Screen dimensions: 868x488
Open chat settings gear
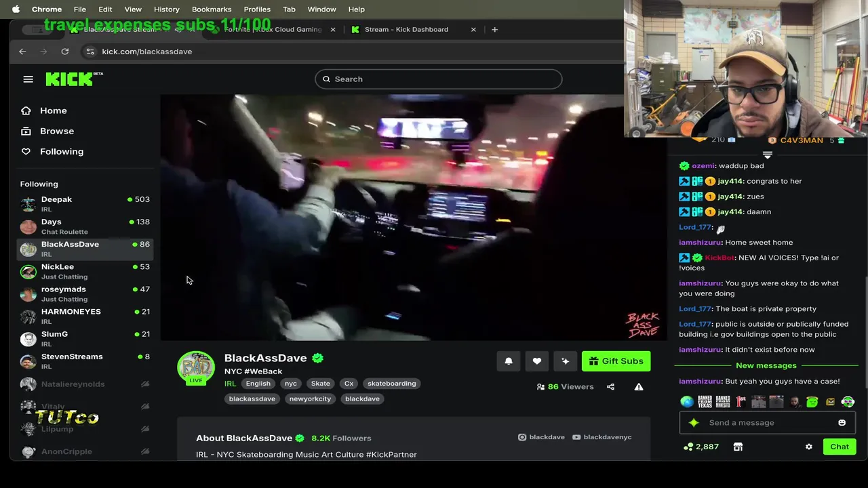(x=808, y=447)
